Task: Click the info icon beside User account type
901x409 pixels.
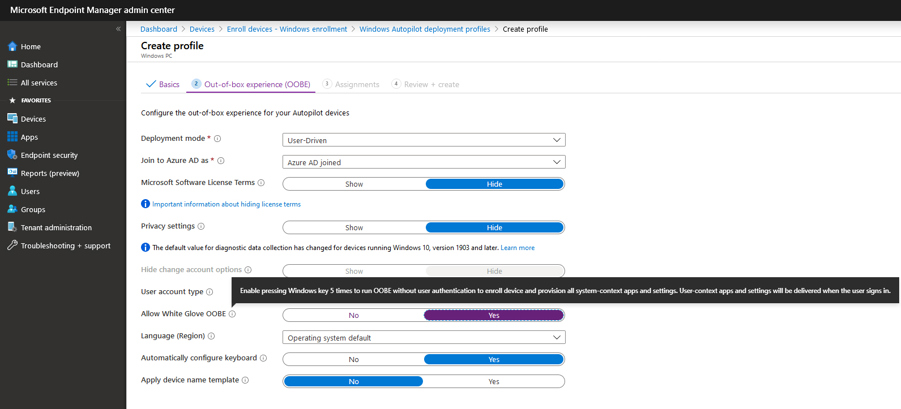Action: click(210, 292)
